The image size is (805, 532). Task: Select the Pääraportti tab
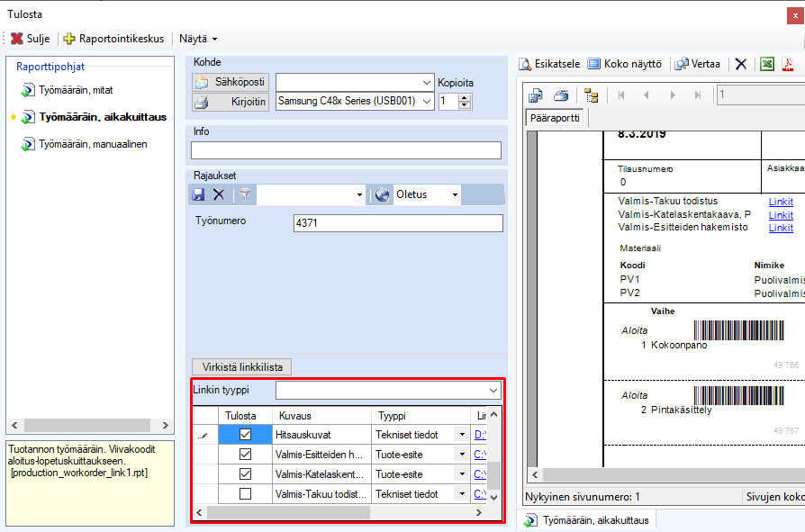[555, 118]
